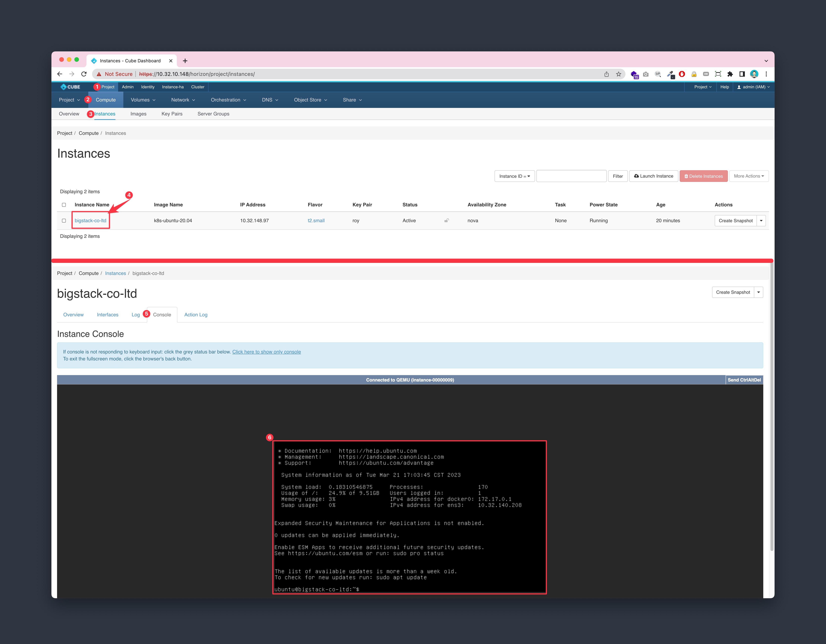Viewport: 826px width, 644px height.
Task: Switch to the Key Pairs sub-tab
Action: click(172, 114)
